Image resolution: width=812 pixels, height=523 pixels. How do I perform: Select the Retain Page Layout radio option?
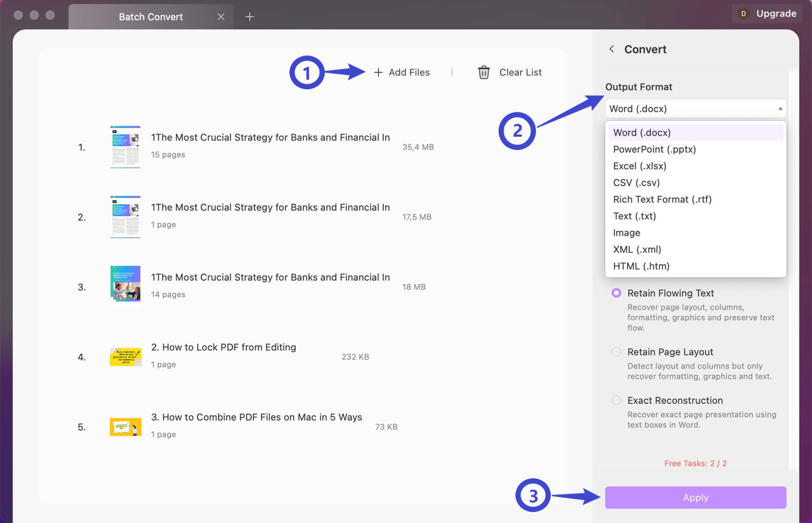616,351
